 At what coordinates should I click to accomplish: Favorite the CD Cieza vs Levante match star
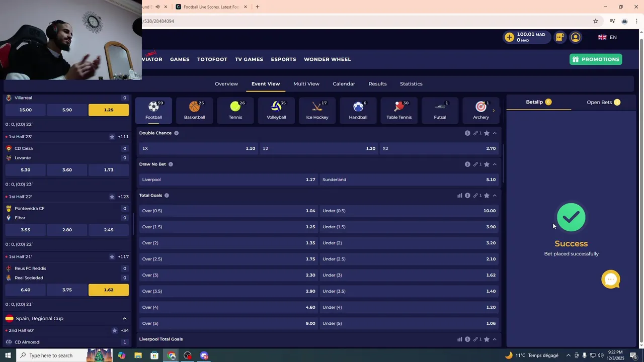point(112,137)
